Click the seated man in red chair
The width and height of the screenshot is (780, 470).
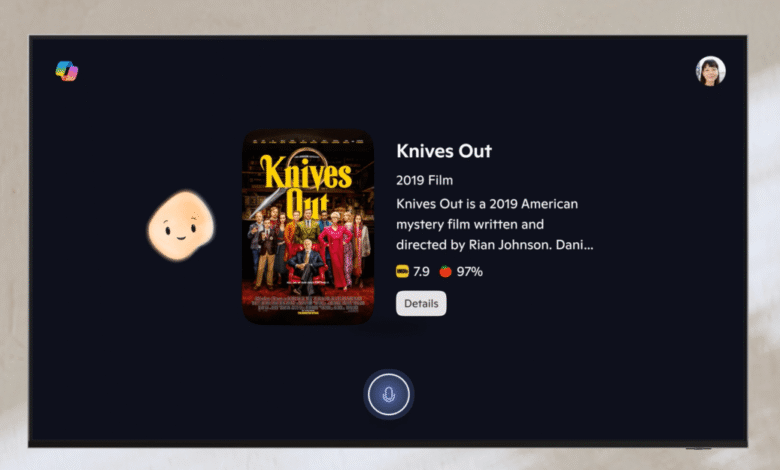(x=306, y=265)
